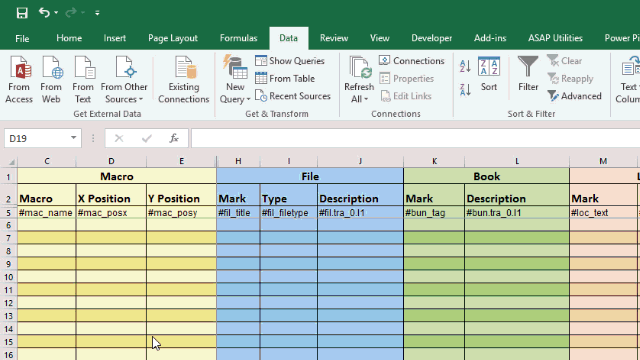The image size is (640, 360).
Task: Go to the View tab
Action: [x=380, y=38]
